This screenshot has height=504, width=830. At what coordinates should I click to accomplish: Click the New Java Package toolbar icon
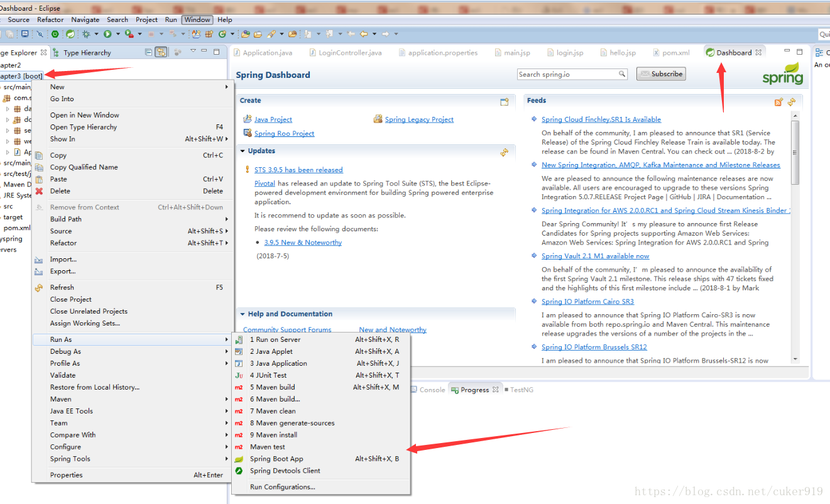point(209,34)
